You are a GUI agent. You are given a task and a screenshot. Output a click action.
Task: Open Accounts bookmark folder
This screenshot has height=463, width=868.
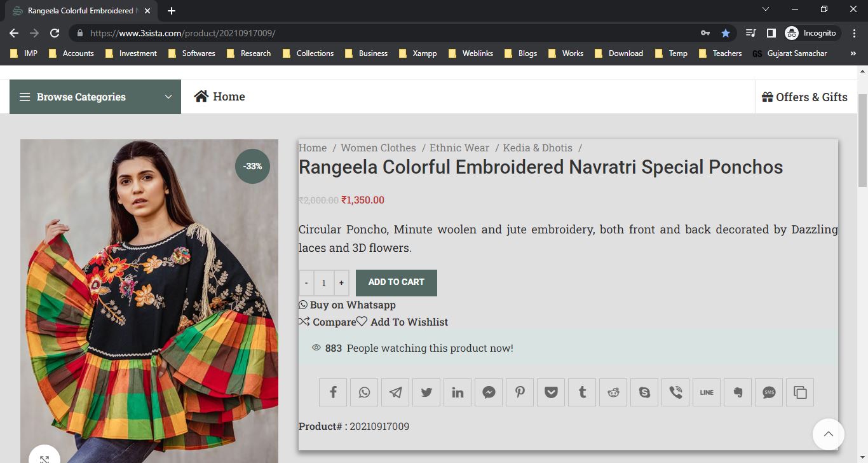(x=71, y=53)
